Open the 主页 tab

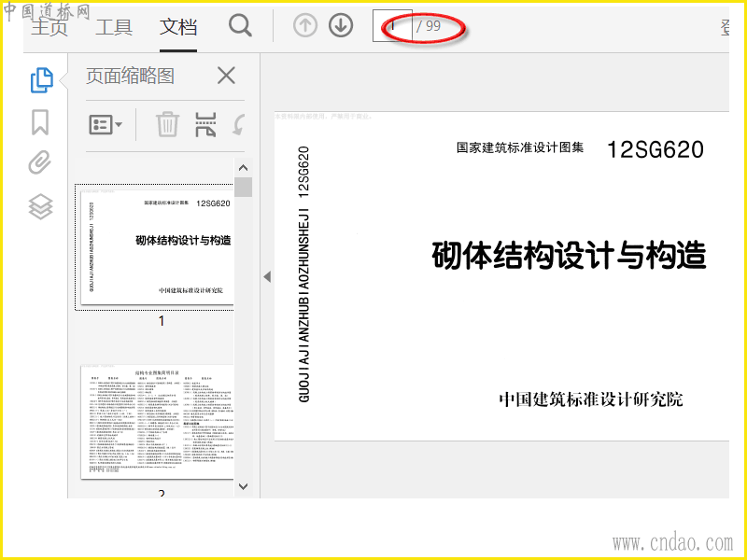49,27
